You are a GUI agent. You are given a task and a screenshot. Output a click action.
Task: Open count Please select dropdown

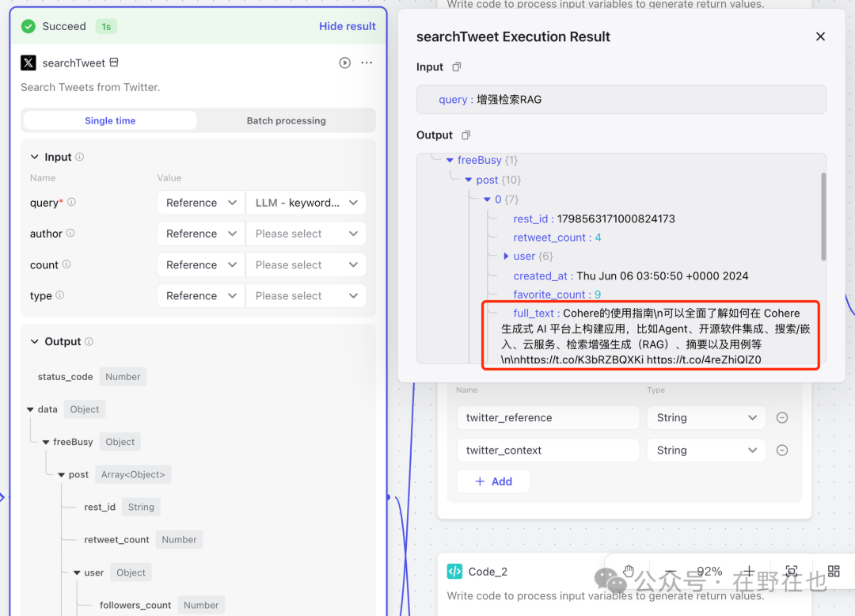pyautogui.click(x=306, y=265)
